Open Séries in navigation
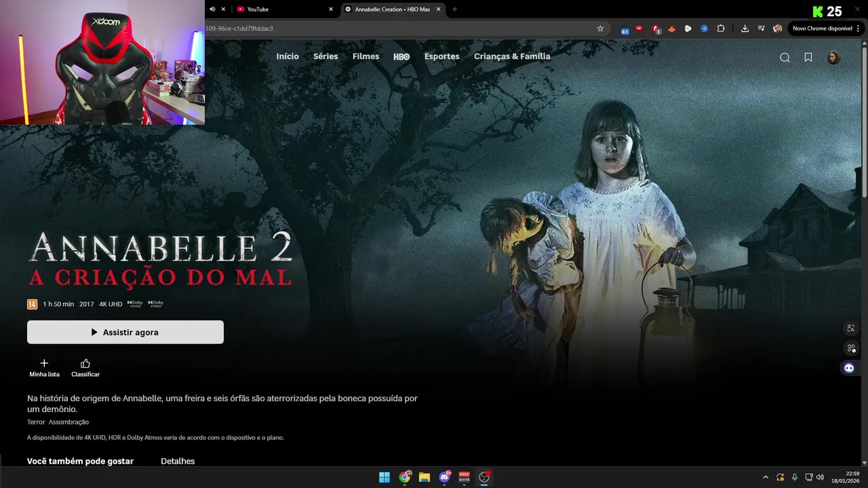 pyautogui.click(x=325, y=56)
